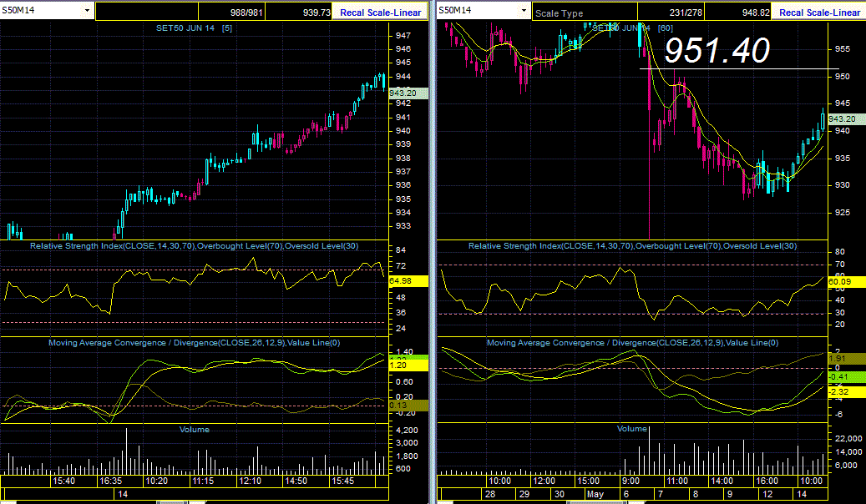This screenshot has width=866, height=504.
Task: Click the 16:00 time label on right chart
Action: (767, 481)
